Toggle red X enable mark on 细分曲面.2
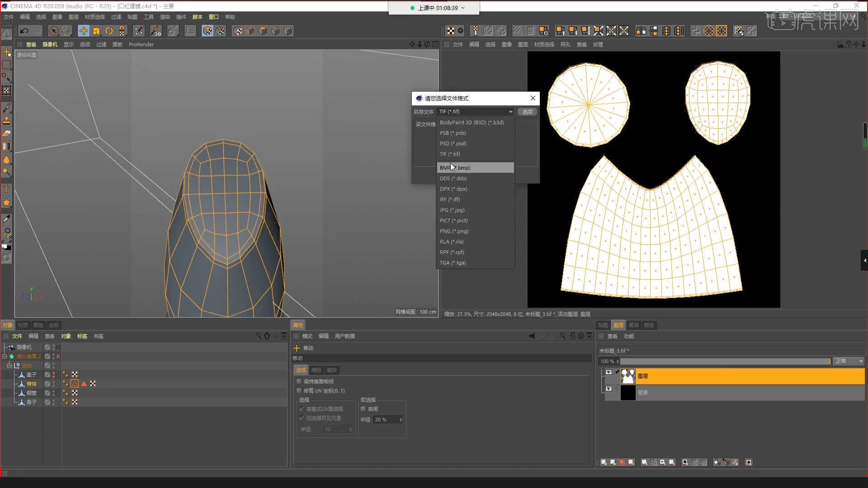This screenshot has height=488, width=868. pyautogui.click(x=58, y=357)
